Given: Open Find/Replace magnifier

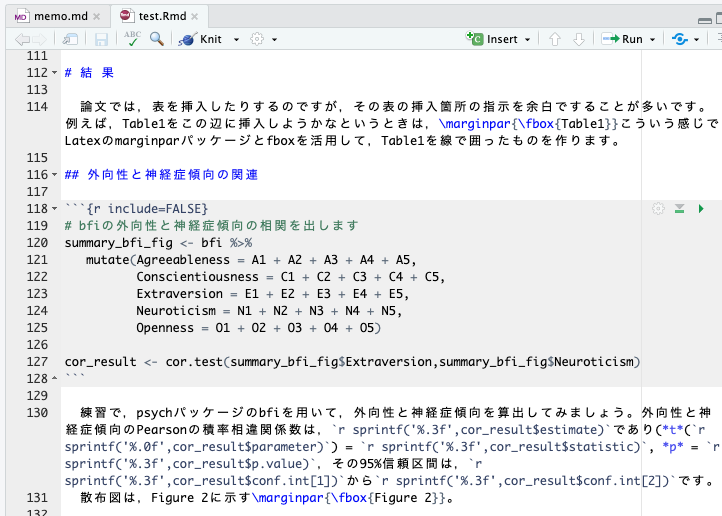Looking at the screenshot, I should point(157,39).
